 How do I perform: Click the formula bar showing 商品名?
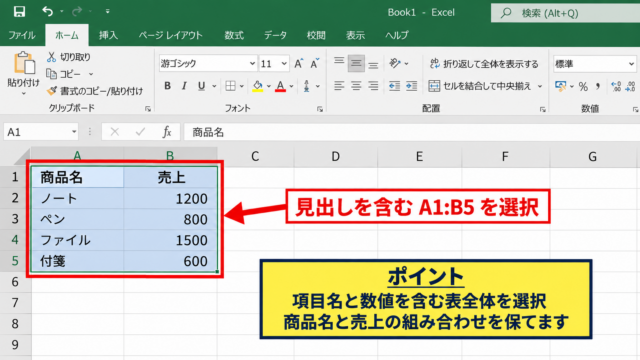point(412,132)
